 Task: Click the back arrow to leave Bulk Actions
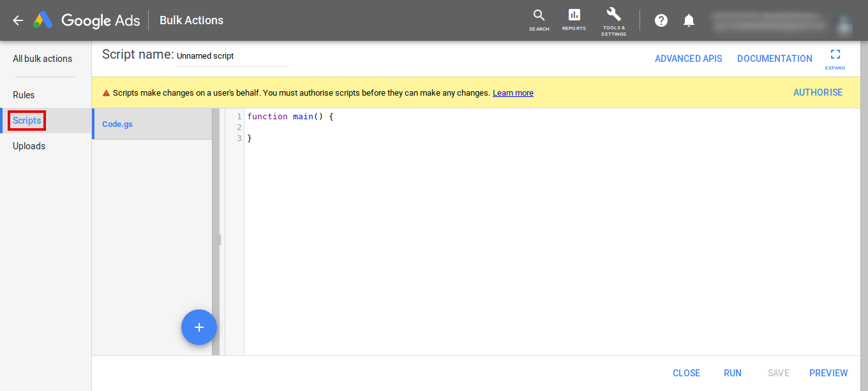coord(17,20)
